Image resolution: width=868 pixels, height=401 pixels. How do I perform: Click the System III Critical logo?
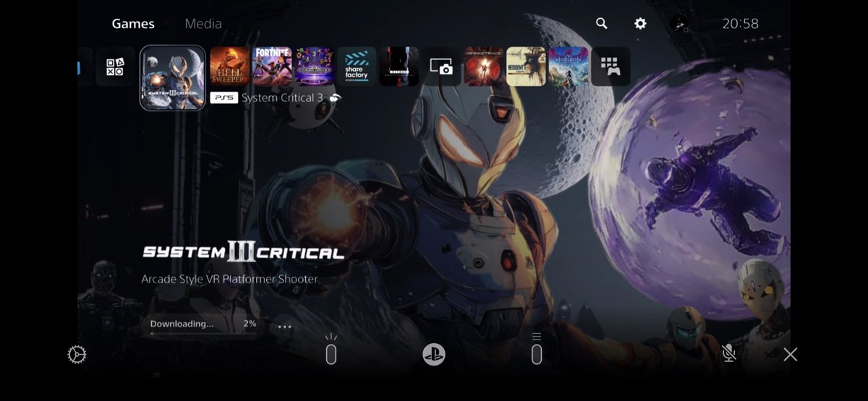(243, 252)
